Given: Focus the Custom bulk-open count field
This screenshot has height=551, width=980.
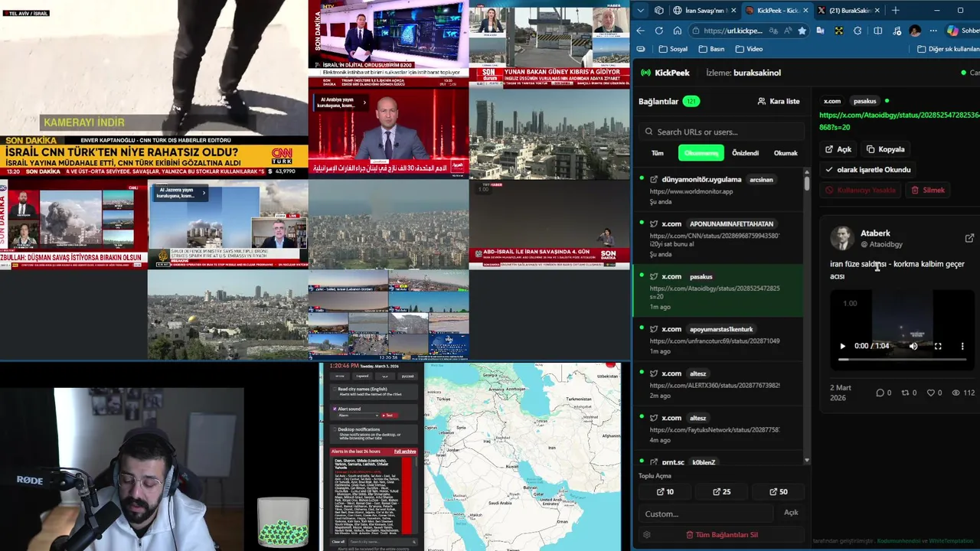Looking at the screenshot, I should tap(706, 514).
